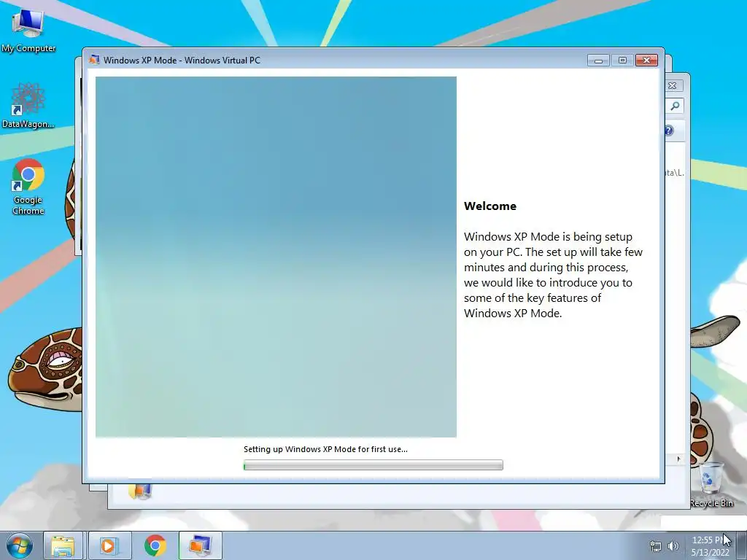Open Chrome from the taskbar
Screen dimensions: 747x560
[155, 545]
